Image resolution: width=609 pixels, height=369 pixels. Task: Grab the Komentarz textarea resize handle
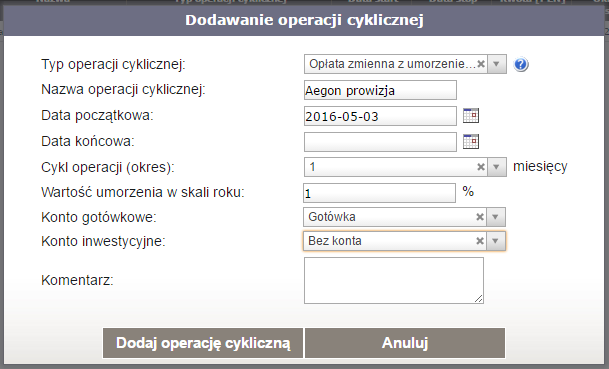pos(479,299)
